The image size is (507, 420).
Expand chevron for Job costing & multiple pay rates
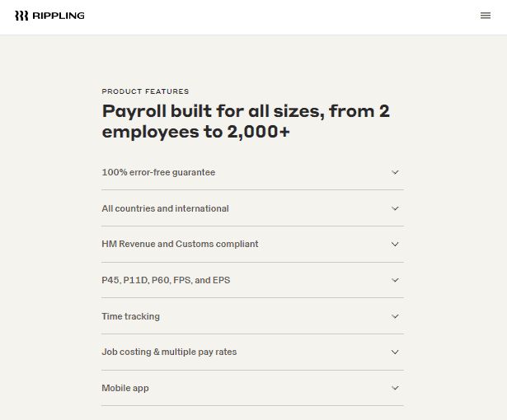[x=395, y=352]
